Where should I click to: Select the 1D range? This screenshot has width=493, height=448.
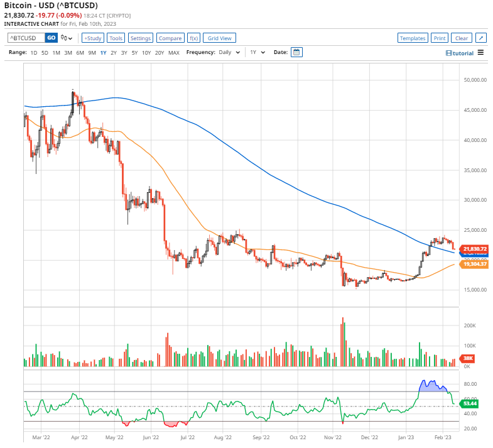pyautogui.click(x=34, y=53)
